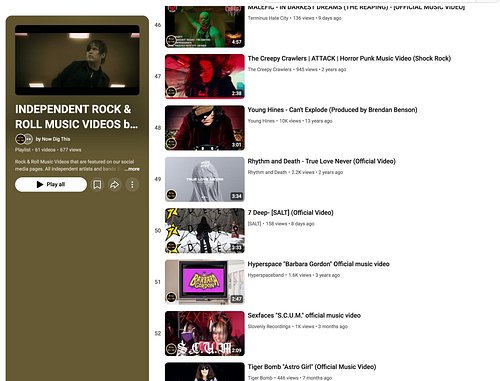Click the Young Hines Can't Explode thumbnail
The height and width of the screenshot is (381, 500).
point(205,128)
